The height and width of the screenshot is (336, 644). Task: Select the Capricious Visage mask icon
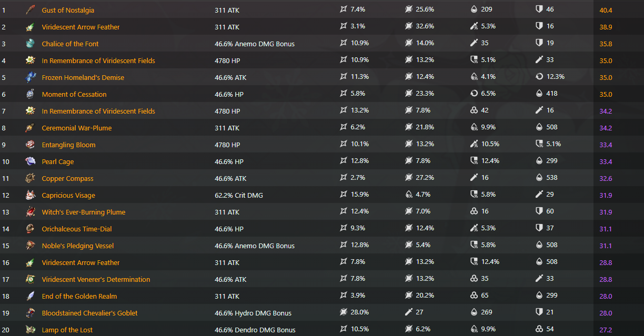pyautogui.click(x=30, y=195)
